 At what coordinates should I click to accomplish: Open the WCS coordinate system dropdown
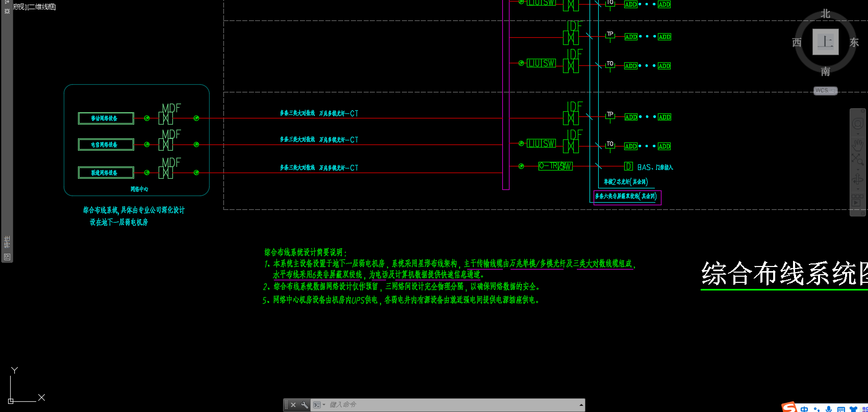[825, 90]
